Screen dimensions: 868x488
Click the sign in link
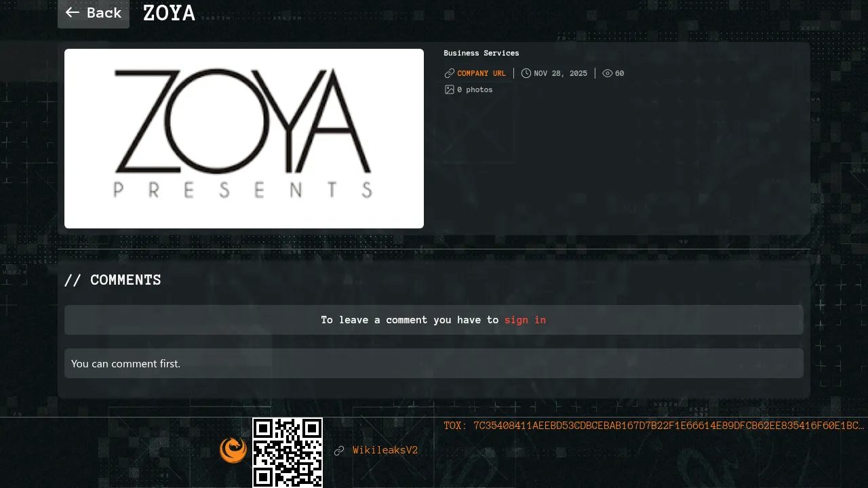pos(525,320)
